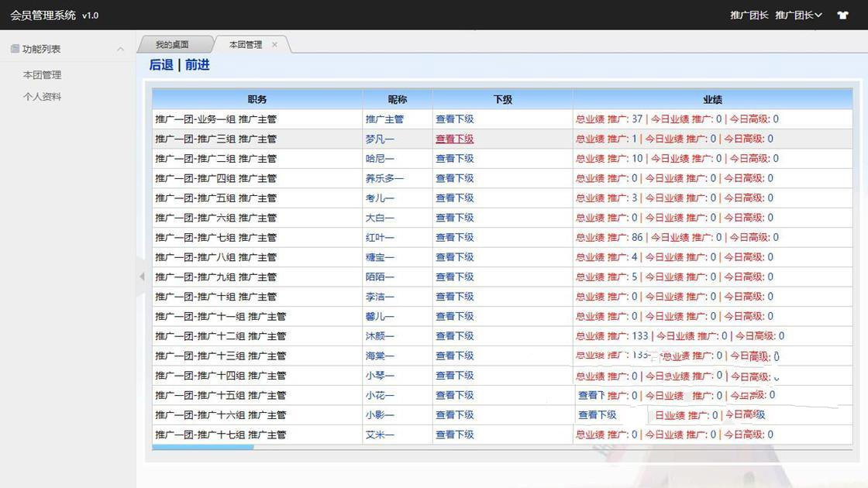
Task: Select row 推广一团-推广十七组 推广主管
Action: [x=502, y=435]
